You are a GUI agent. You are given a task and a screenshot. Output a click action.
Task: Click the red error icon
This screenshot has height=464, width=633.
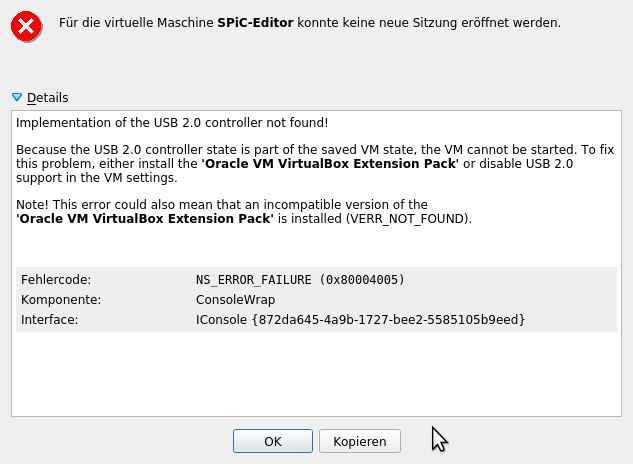(27, 25)
